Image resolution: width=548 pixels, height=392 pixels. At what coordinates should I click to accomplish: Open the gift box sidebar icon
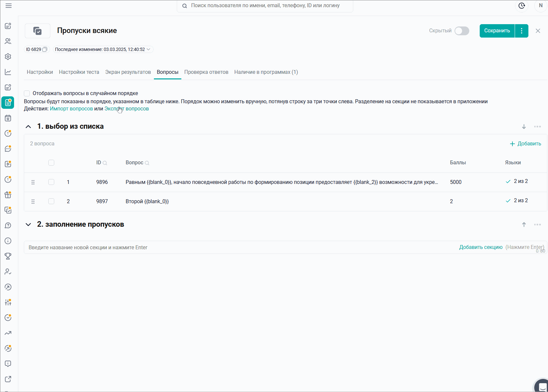(x=8, y=195)
